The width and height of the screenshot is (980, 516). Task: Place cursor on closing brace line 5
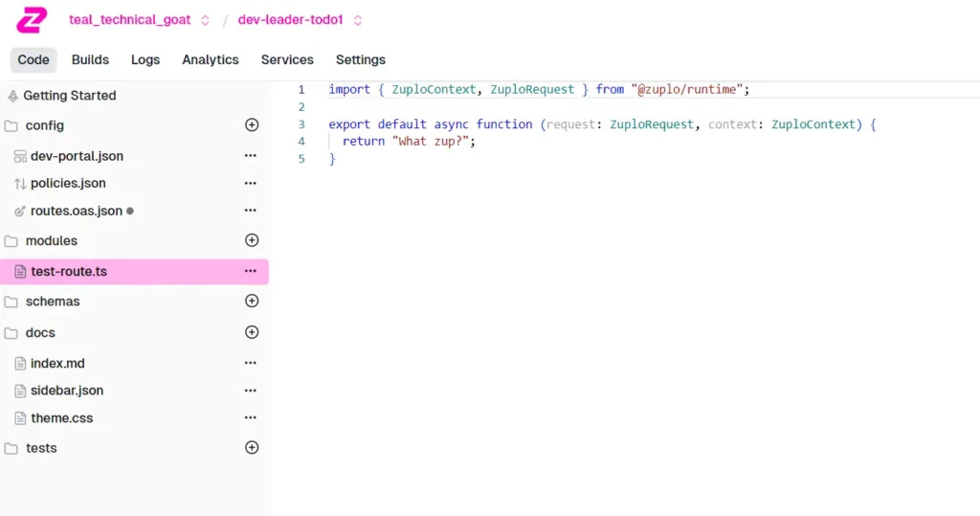pos(332,159)
